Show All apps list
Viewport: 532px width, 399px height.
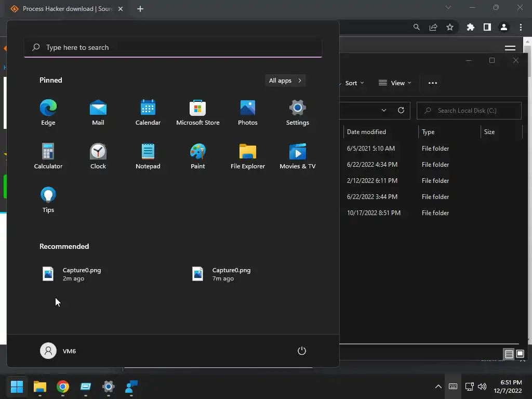tap(285, 81)
